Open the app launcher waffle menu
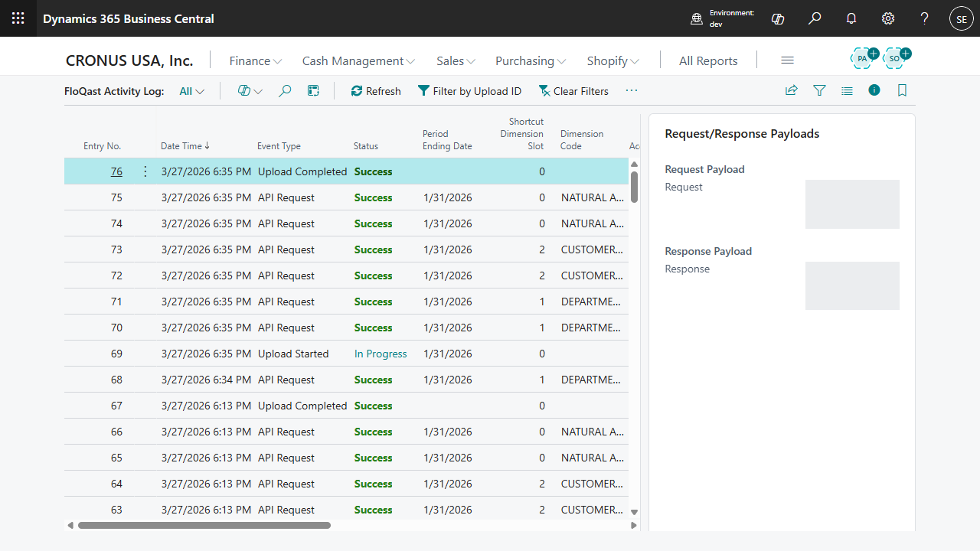 [18, 18]
